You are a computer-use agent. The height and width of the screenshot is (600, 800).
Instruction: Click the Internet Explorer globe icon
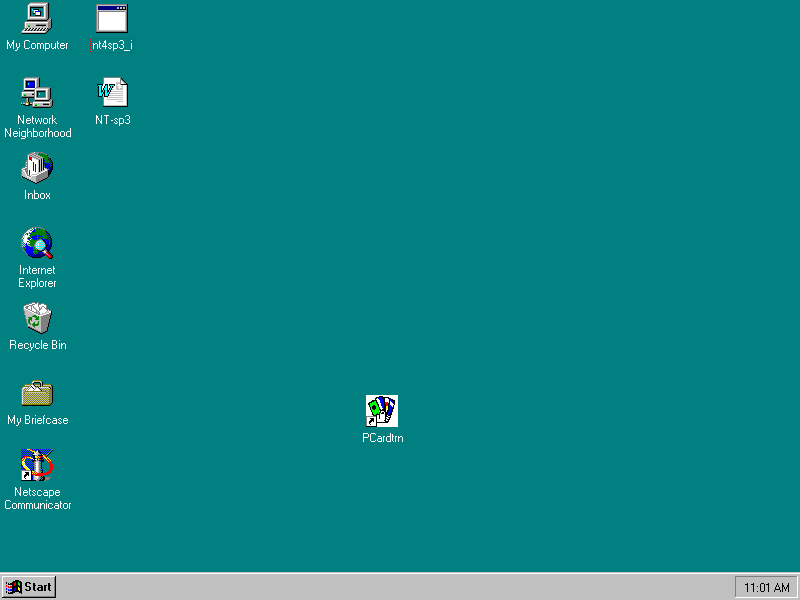click(37, 243)
